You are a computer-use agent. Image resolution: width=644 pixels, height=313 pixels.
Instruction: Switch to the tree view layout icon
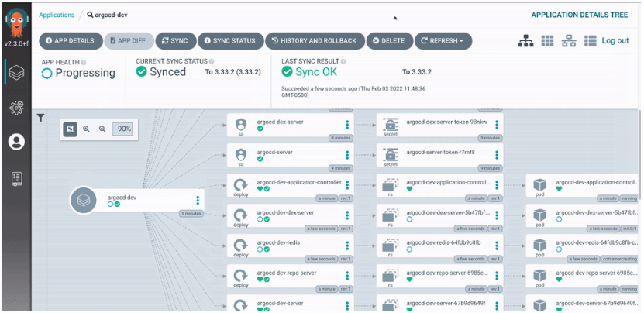click(x=525, y=40)
